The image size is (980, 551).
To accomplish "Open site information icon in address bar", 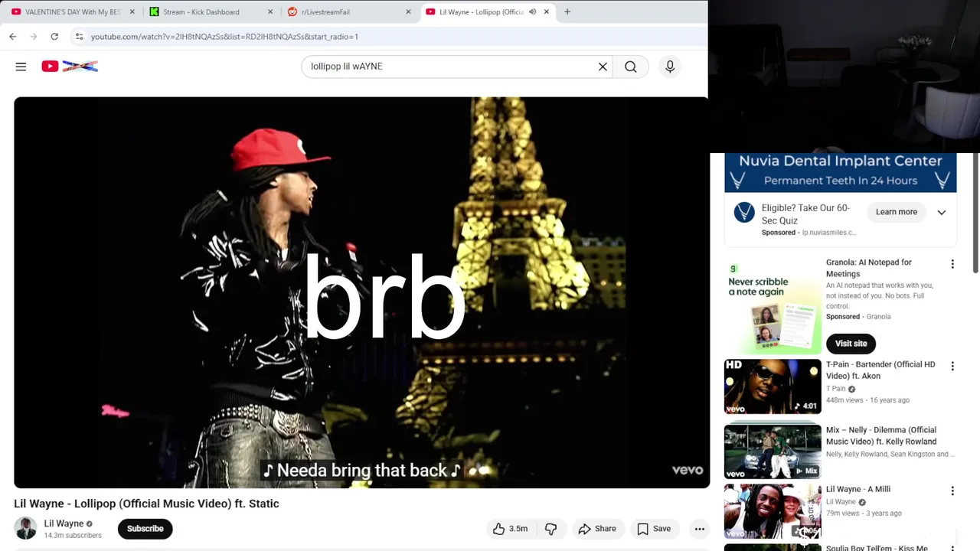I will (79, 36).
